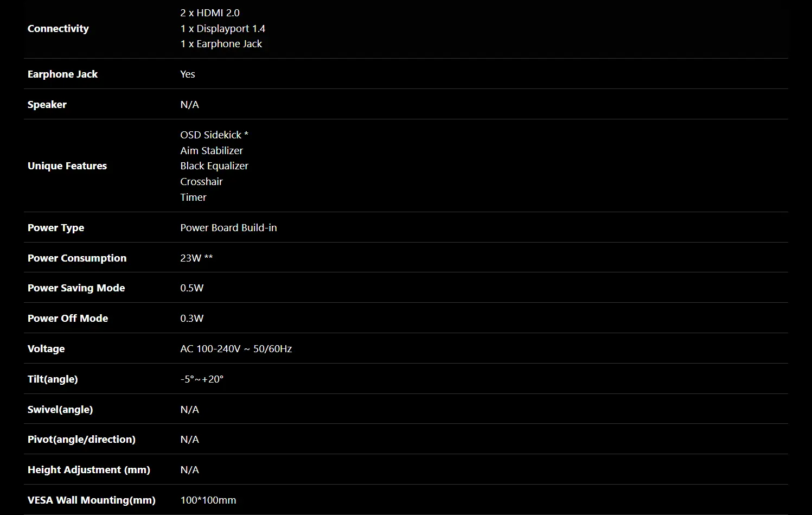Click the 'Aim Stabilizer' feature text
Viewport: 812px width, 515px height.
click(x=211, y=151)
